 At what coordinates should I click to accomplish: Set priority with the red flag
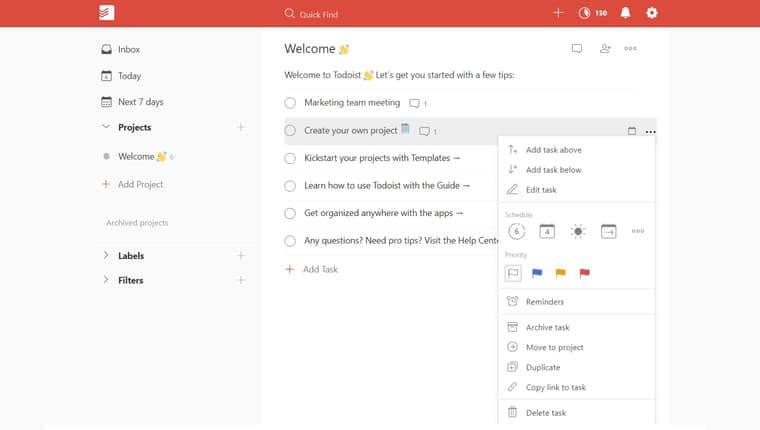click(x=585, y=273)
